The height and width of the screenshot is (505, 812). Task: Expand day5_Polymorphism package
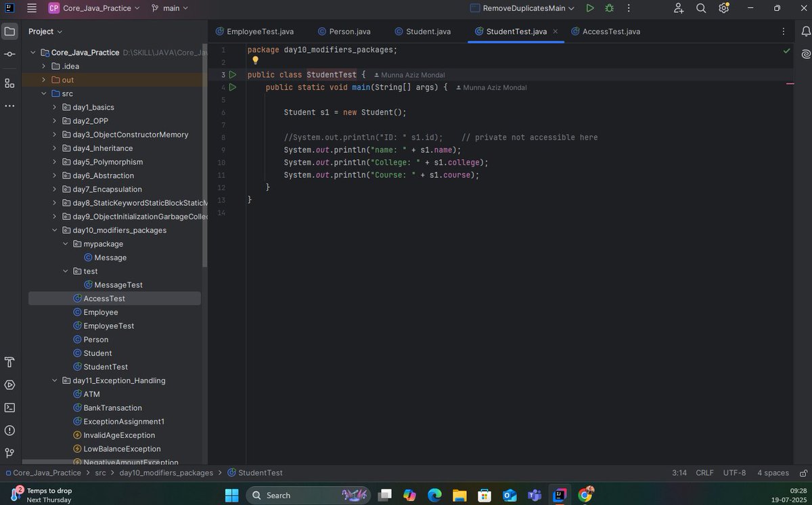click(x=55, y=162)
